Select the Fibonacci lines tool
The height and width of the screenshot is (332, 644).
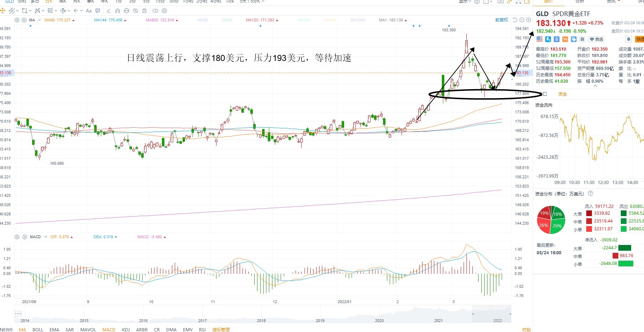point(50,11)
